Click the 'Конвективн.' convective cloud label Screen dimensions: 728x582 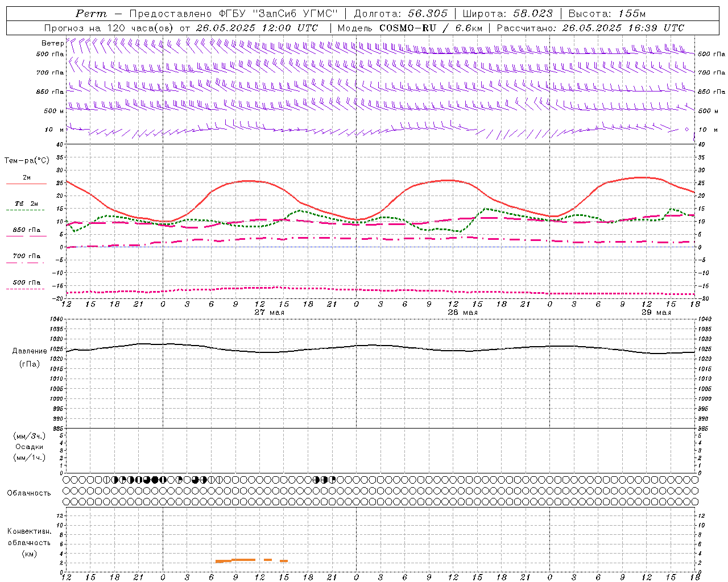tap(29, 531)
